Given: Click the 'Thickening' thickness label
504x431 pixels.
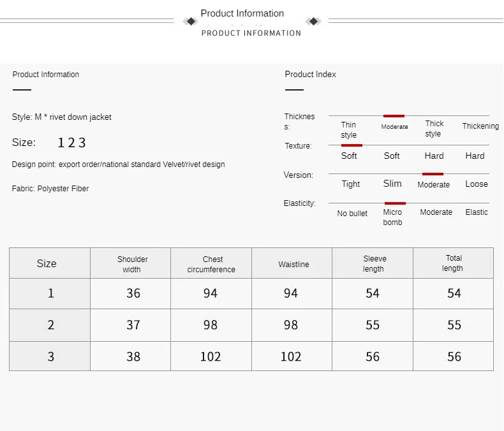Looking at the screenshot, I should (480, 126).
